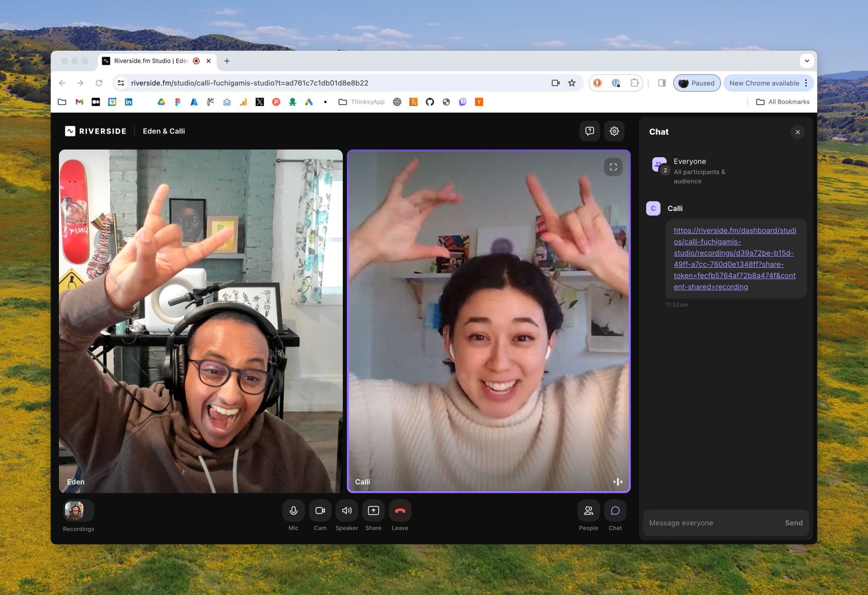The height and width of the screenshot is (595, 868).
Task: Turn off camera with Cam button
Action: (320, 511)
